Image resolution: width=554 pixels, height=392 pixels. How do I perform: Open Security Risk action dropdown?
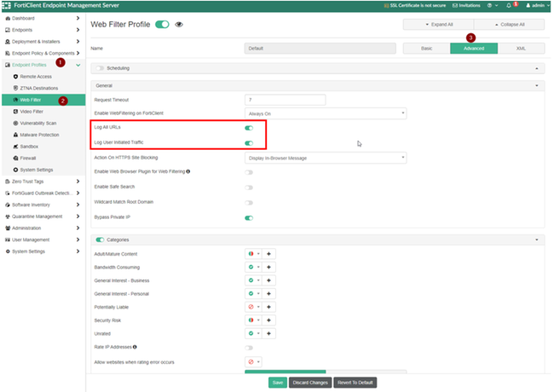click(x=253, y=320)
